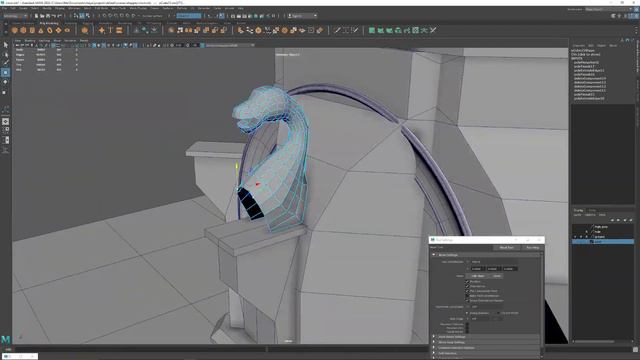Open the Symmetry dropdown in status line
Screen dimensions: 640x360
[x=189, y=16]
